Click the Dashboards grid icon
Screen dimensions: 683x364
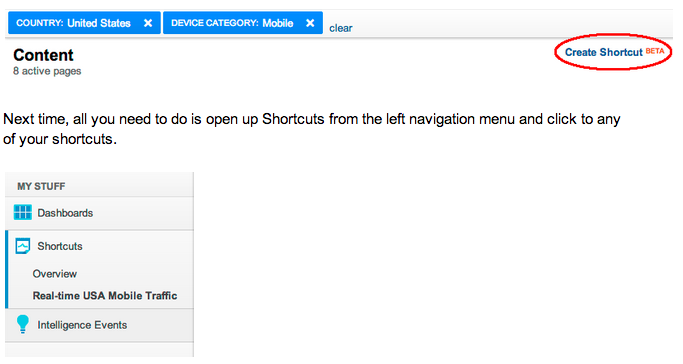point(23,212)
